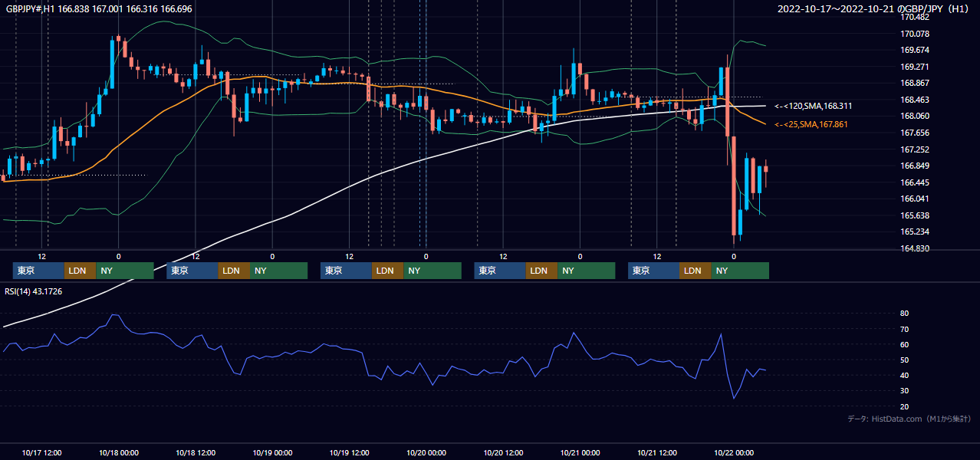Click price axis value 167.656
The image size is (980, 460).
coord(916,133)
